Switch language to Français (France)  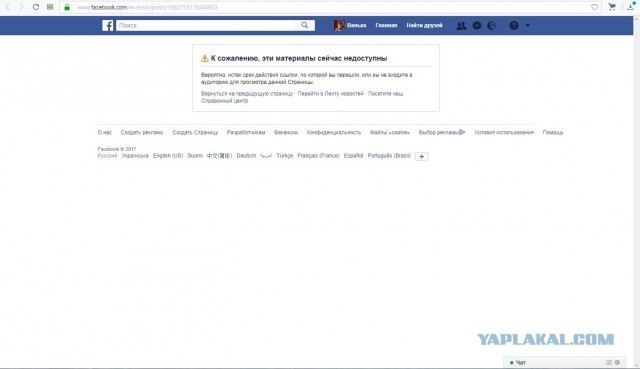[x=318, y=156]
